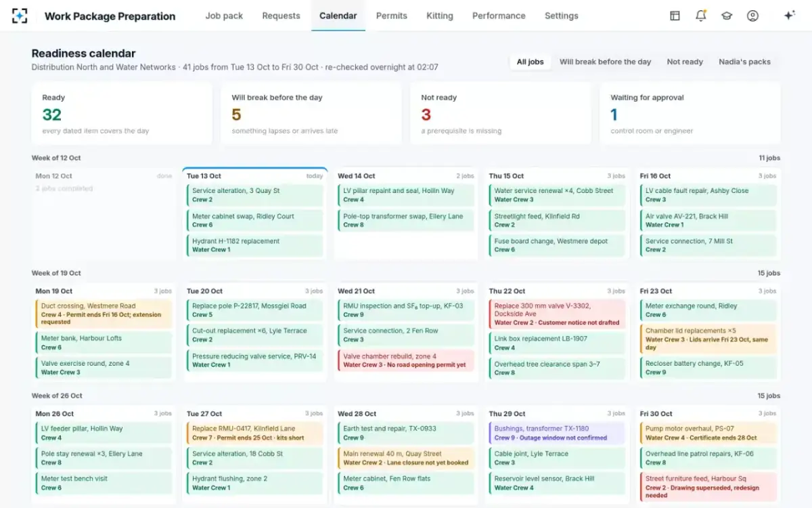
Task: Open the training graduation cap icon
Action: click(727, 16)
